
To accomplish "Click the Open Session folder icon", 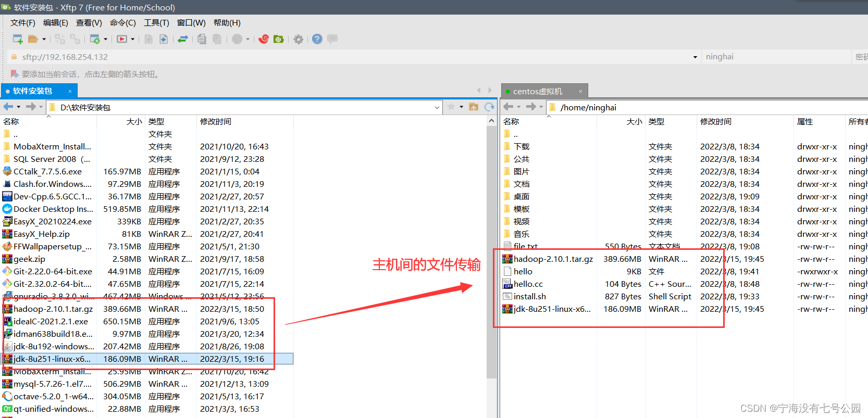I will click(33, 39).
